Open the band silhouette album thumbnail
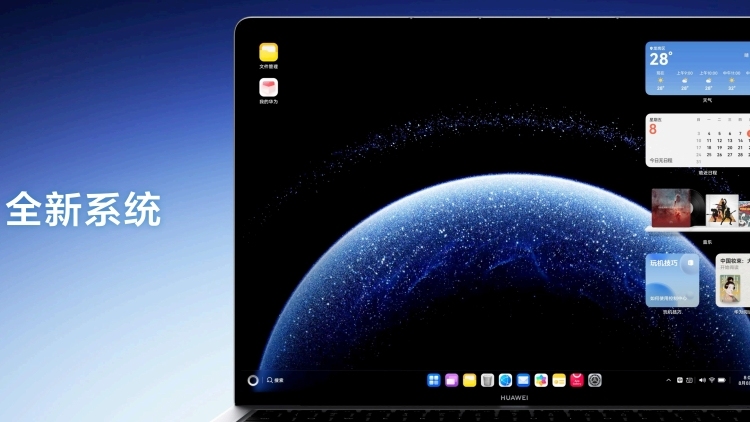Screen dimensions: 750x422 (x=722, y=209)
